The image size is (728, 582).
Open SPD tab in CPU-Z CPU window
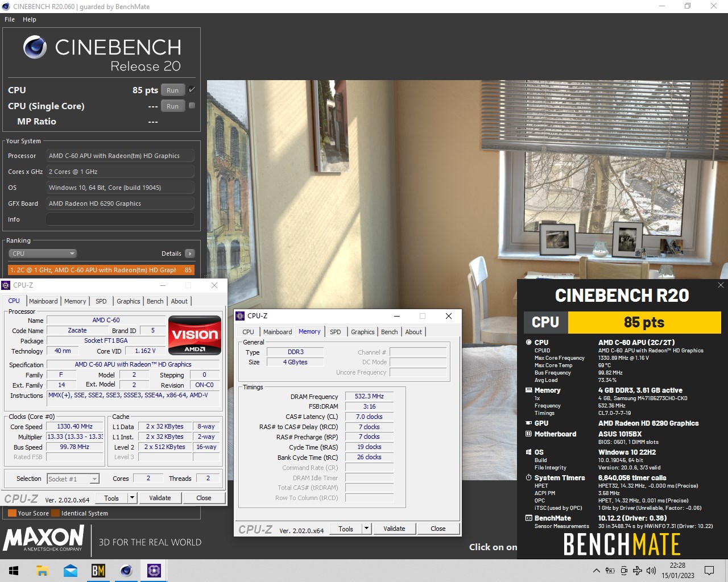[x=101, y=301]
